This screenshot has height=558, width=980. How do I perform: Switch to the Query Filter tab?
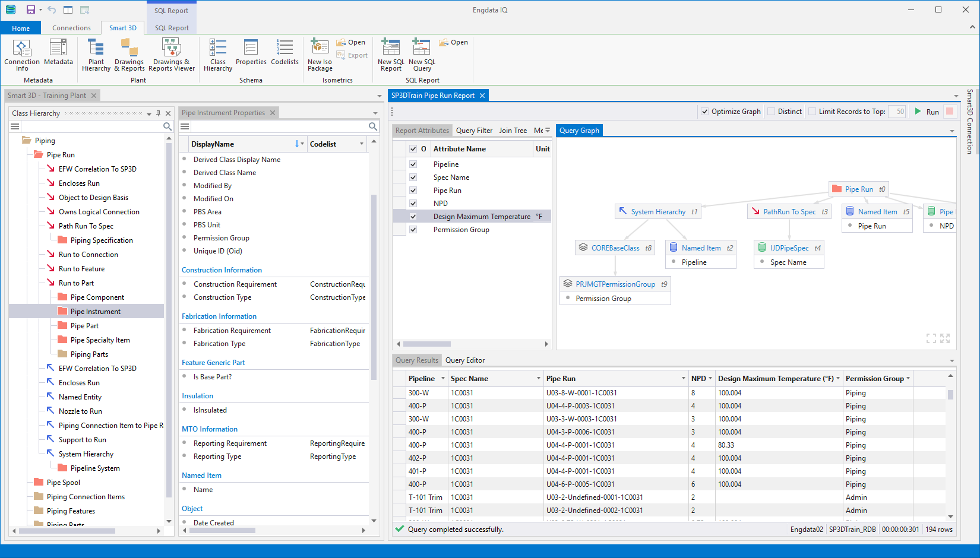tap(474, 131)
